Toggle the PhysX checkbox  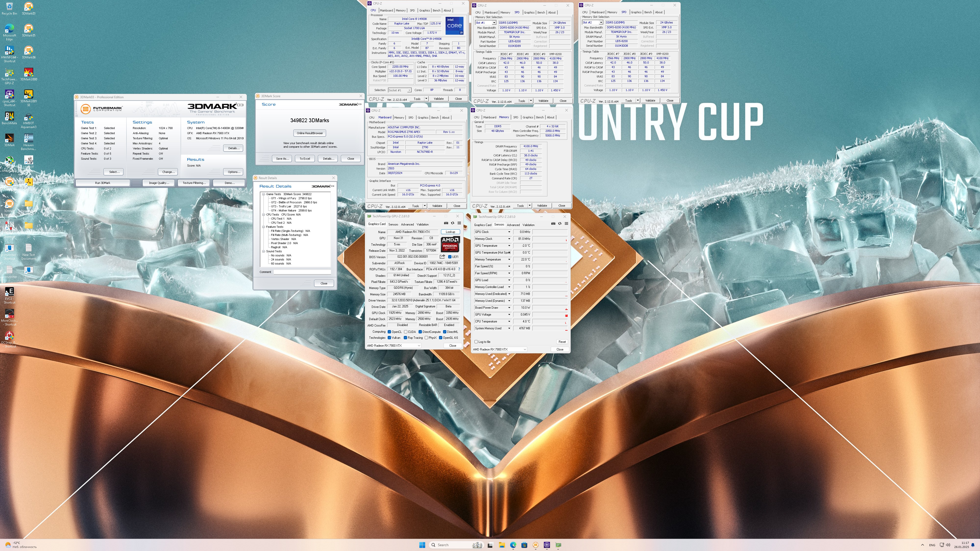[x=426, y=338]
